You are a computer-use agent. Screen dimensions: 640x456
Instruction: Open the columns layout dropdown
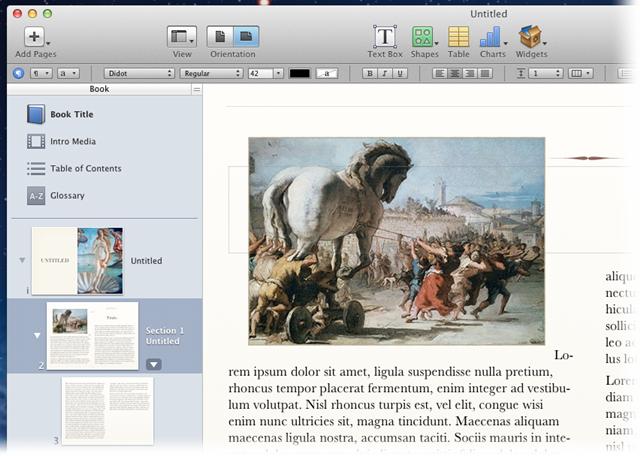point(580,73)
